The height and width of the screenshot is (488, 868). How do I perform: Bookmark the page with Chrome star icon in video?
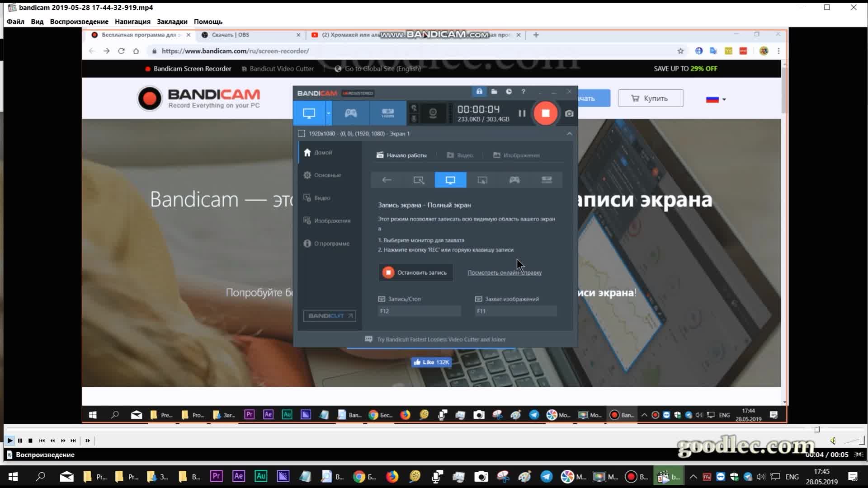(680, 51)
